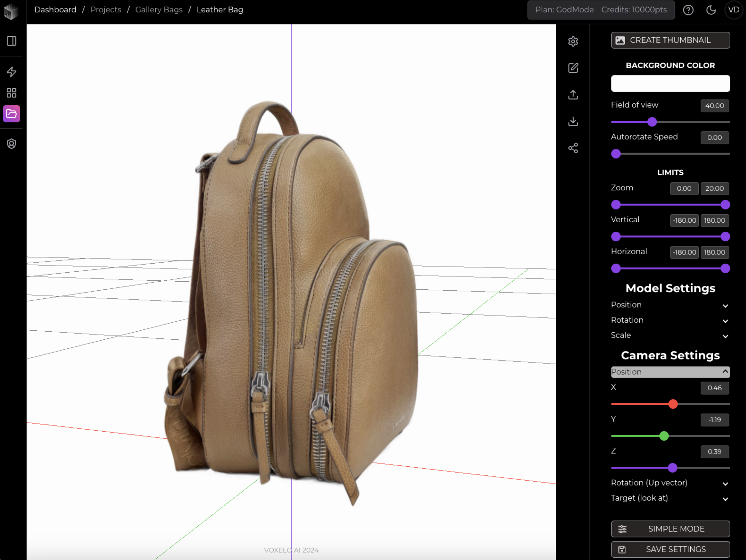Click CREATE THUMBNAIL button
Image resolution: width=746 pixels, height=560 pixels.
pyautogui.click(x=670, y=40)
